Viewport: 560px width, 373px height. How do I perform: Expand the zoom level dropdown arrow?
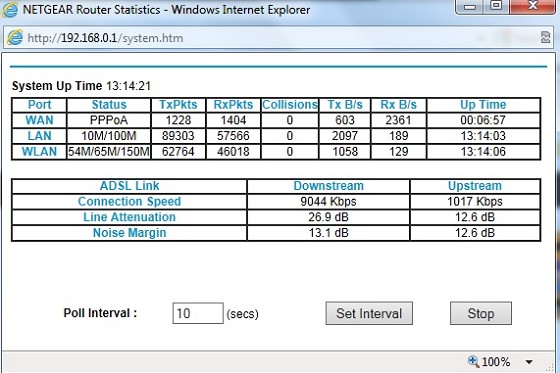coord(529,362)
